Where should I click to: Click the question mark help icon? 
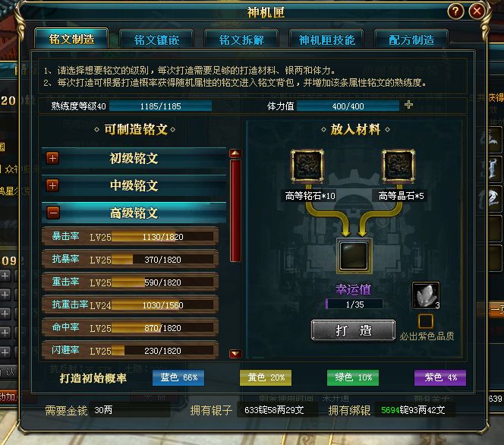(455, 11)
